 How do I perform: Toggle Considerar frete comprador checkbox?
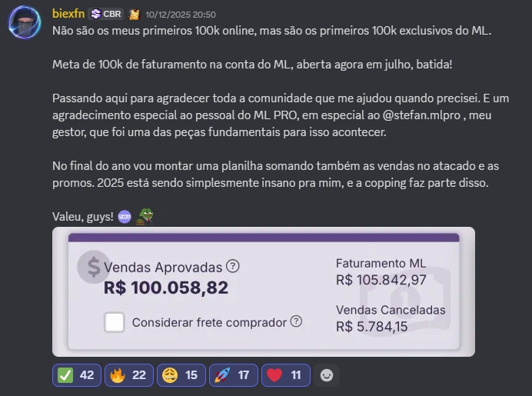click(115, 322)
